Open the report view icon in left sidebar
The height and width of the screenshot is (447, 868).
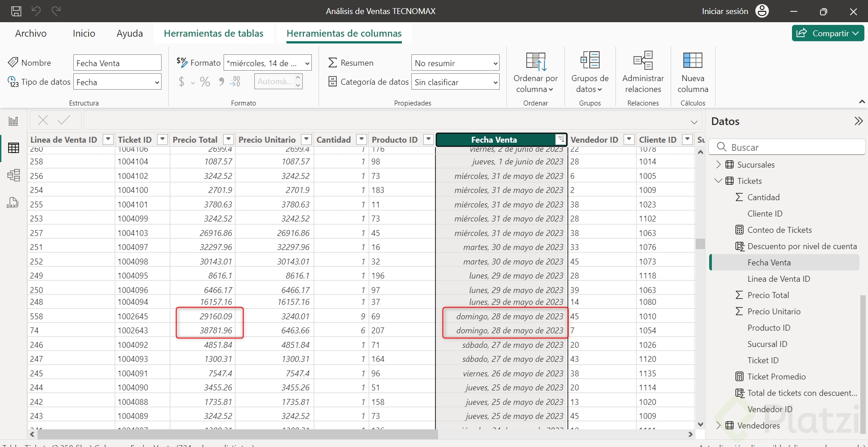(x=14, y=121)
